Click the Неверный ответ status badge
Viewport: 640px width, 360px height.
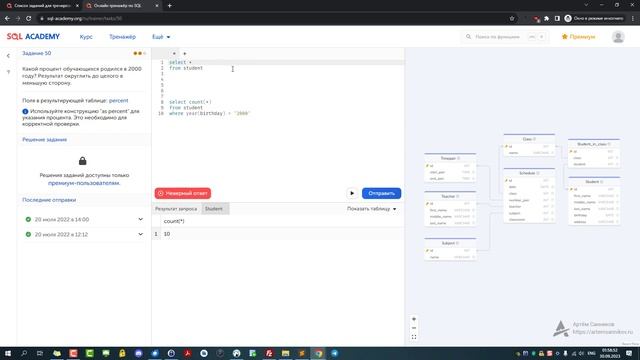click(x=183, y=193)
